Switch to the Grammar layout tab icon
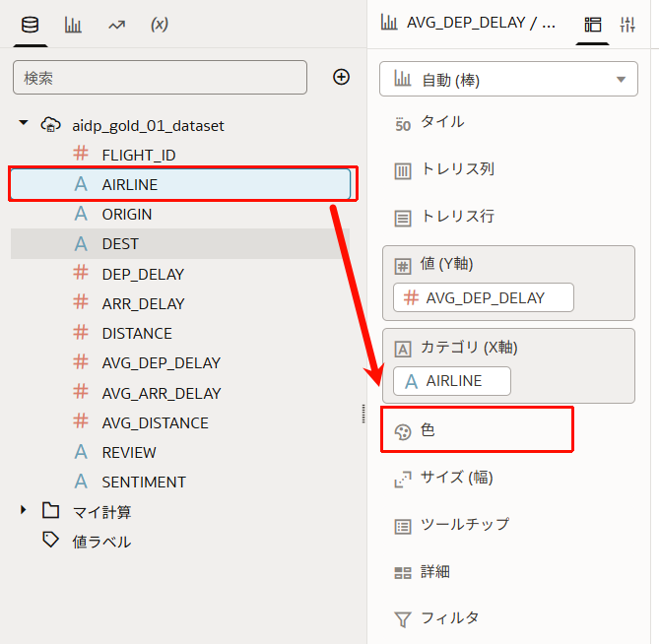The height and width of the screenshot is (644, 659). (592, 25)
